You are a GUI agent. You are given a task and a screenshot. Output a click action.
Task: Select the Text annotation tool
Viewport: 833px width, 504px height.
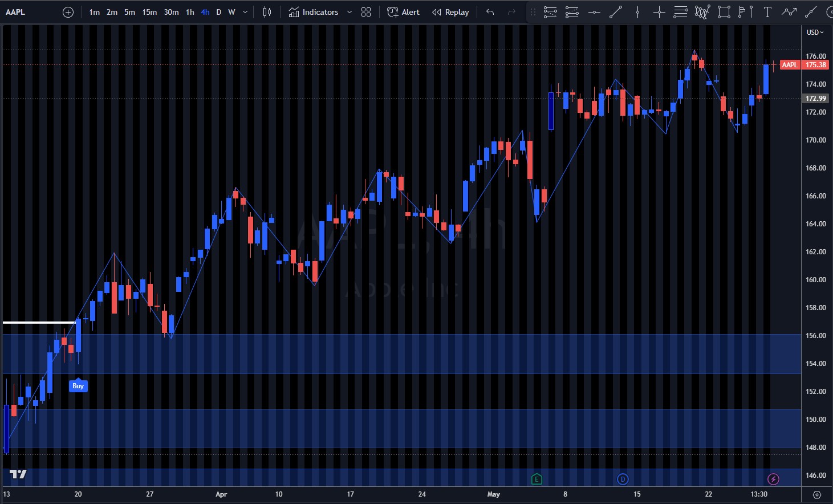click(x=767, y=12)
